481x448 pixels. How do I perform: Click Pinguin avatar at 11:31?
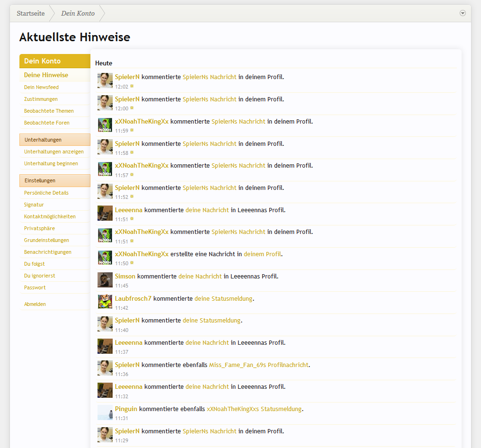[x=105, y=412]
